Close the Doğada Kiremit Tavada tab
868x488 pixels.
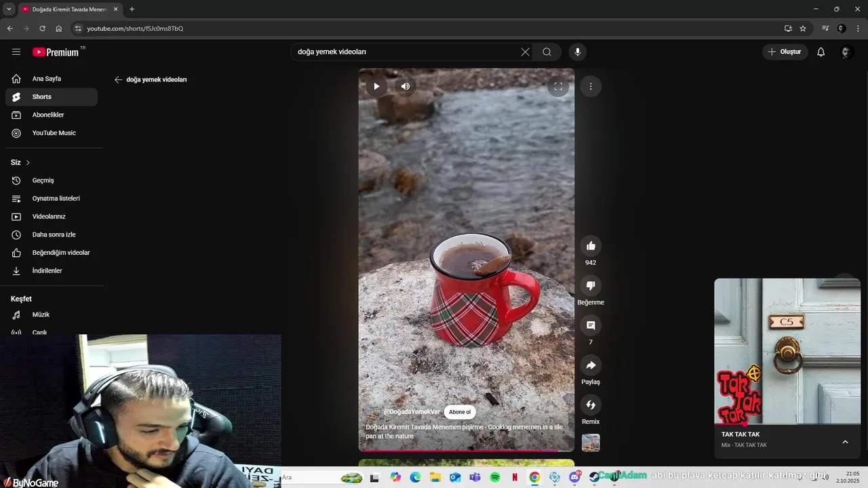pyautogui.click(x=115, y=9)
